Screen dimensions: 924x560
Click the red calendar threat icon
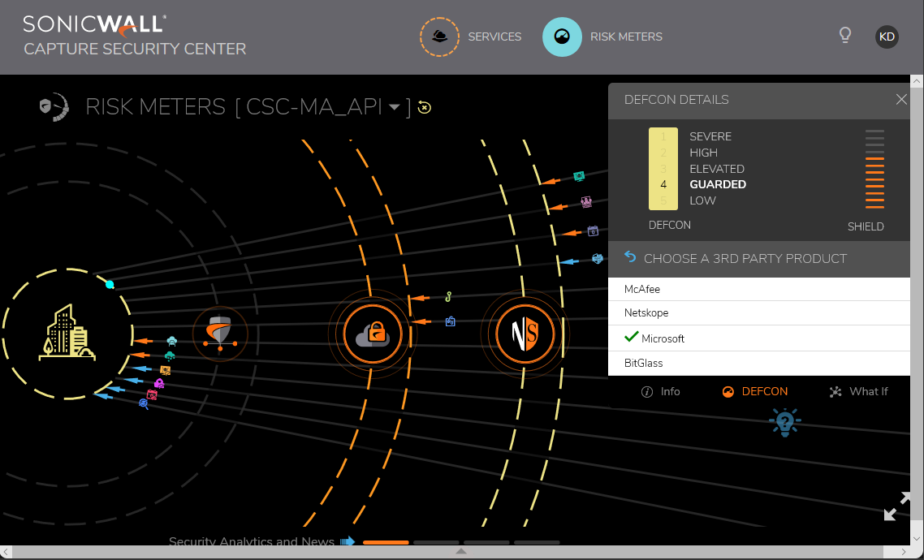coord(152,394)
